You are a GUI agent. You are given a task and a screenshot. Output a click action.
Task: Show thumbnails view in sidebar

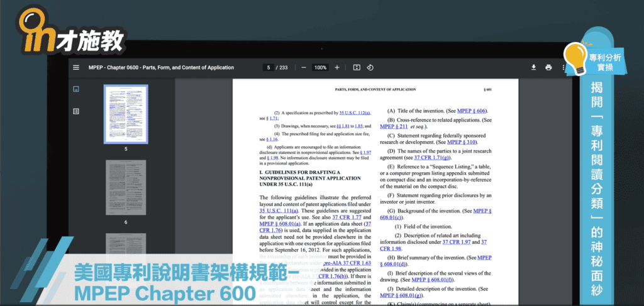76,89
